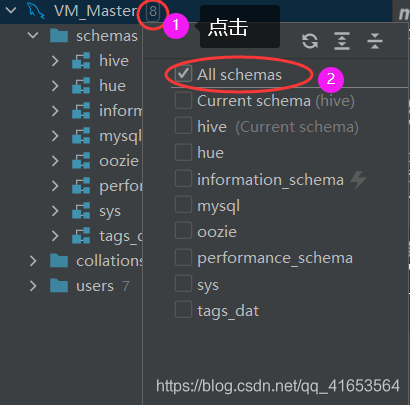Screen dimensions: 410x405
Task: Click the refresh icon in the schema popup
Action: 310,41
